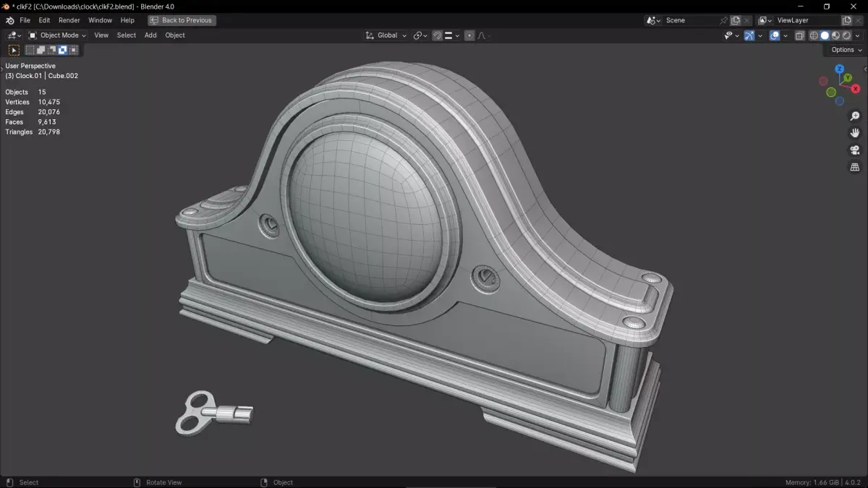
Task: Toggle viewport gizmos display
Action: click(749, 35)
